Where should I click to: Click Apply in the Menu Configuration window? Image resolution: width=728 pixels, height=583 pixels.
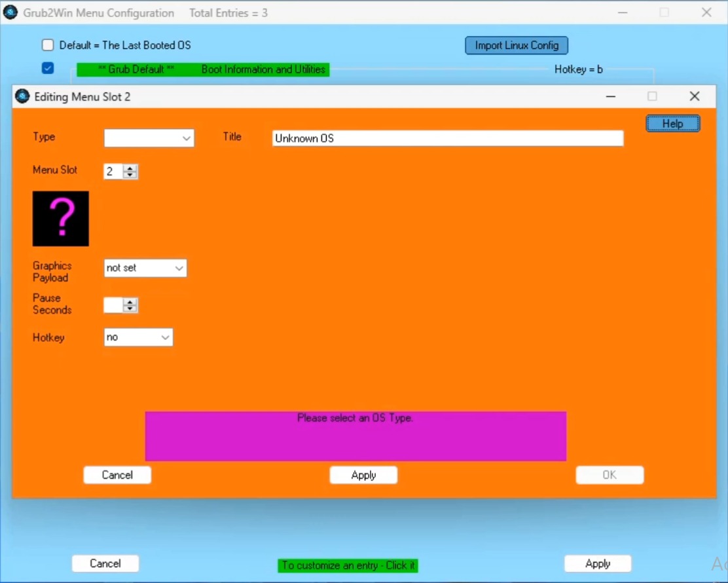click(598, 563)
